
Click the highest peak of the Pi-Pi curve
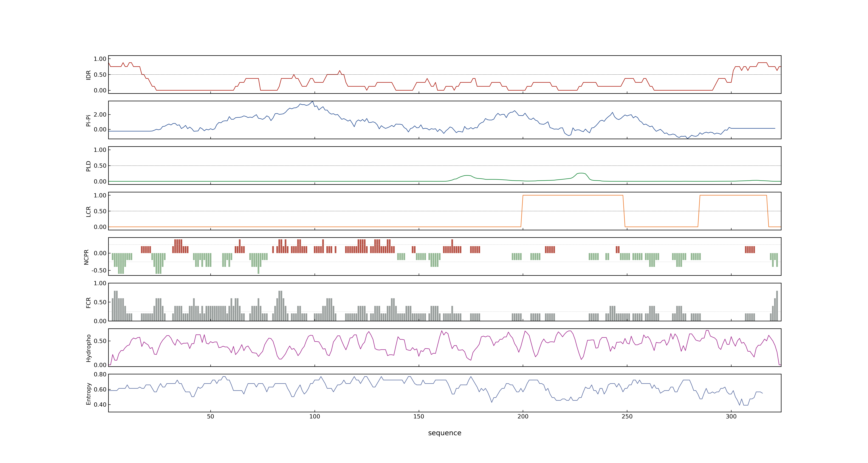pos(313,101)
